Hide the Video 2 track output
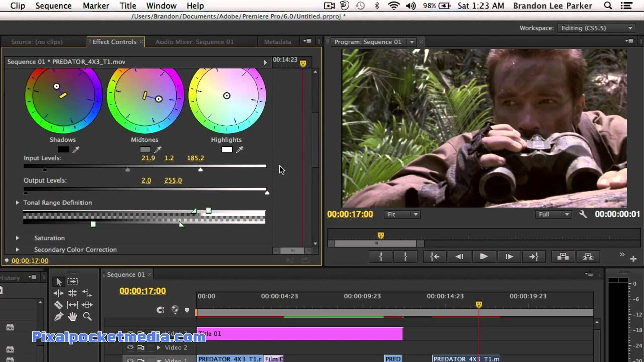644x362 pixels. [130, 347]
